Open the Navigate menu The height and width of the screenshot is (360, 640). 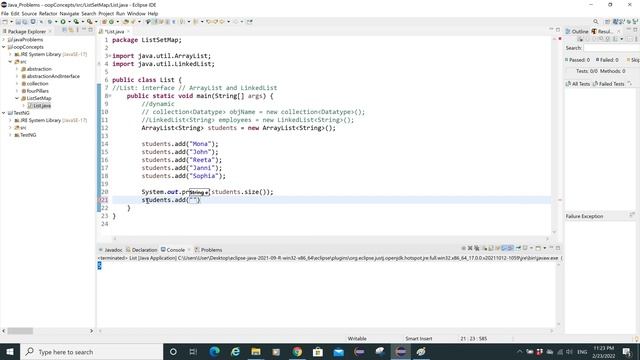(69, 13)
